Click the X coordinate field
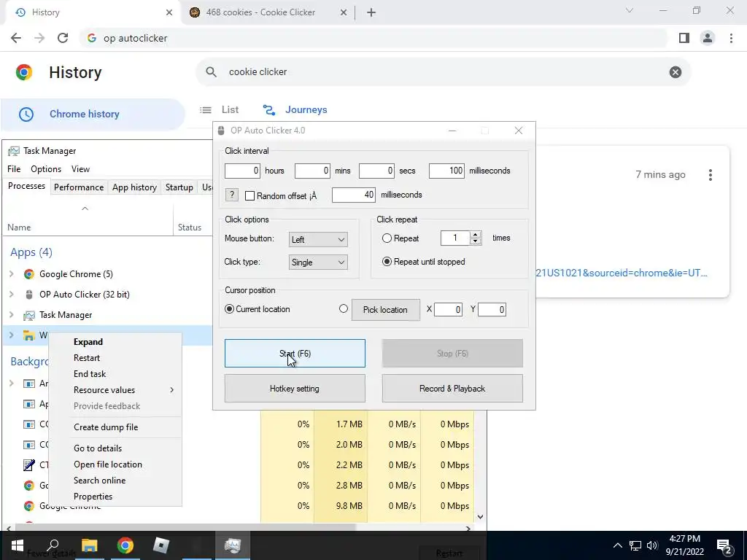The height and width of the screenshot is (560, 747). coord(449,310)
